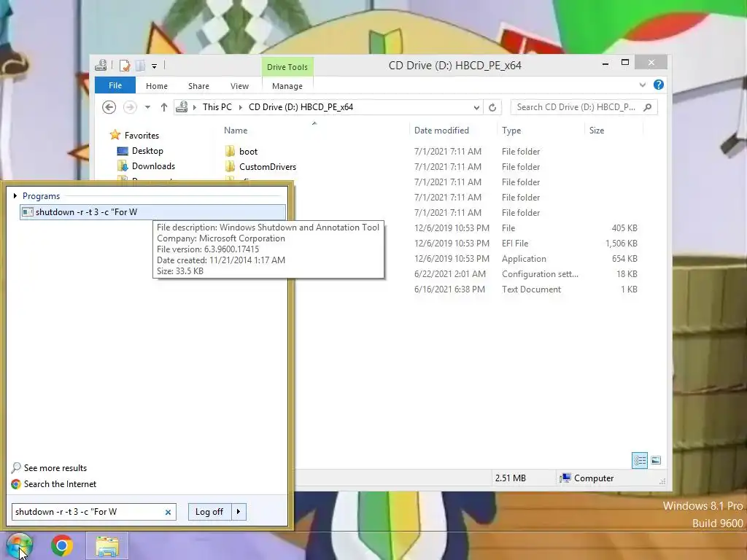Image resolution: width=747 pixels, height=560 pixels.
Task: Open the File menu
Action: tap(115, 85)
